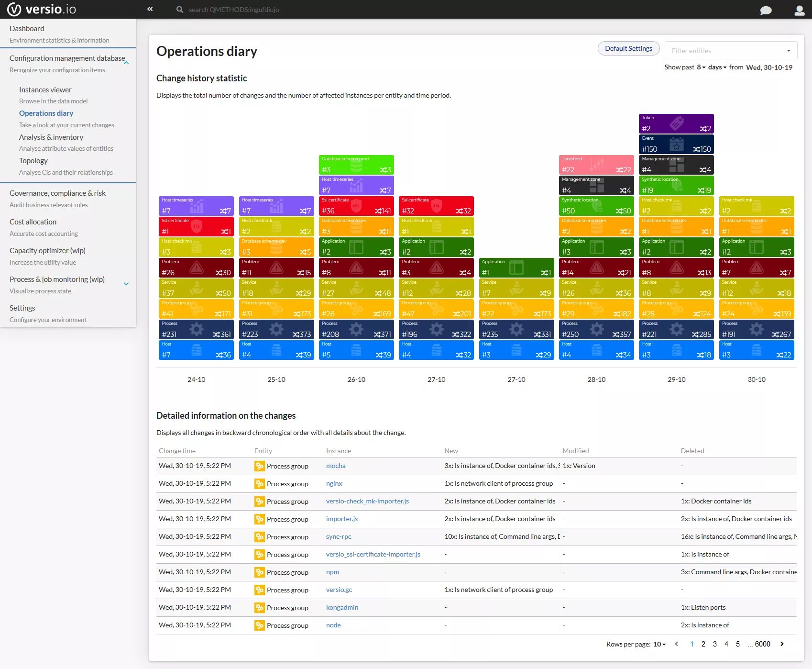Image resolution: width=812 pixels, height=669 pixels.
Task: Click the from date Wed, 30-10-19
Action: 769,67
